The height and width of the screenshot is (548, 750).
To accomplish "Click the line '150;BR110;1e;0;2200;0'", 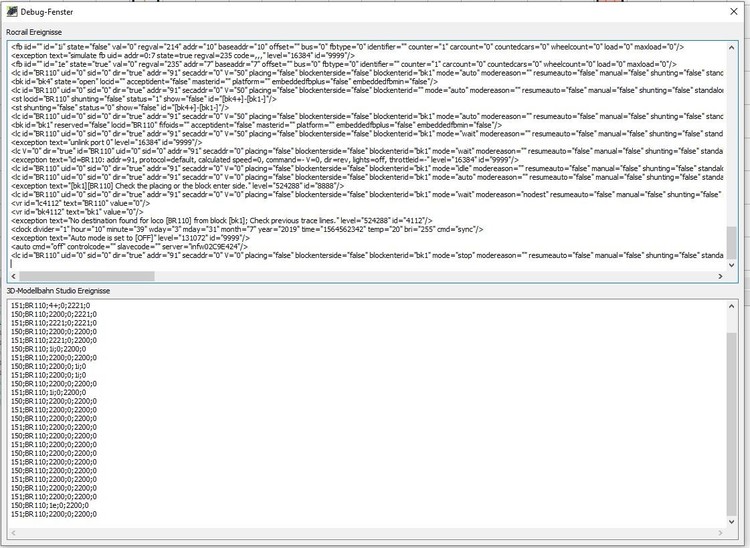I will coord(49,505).
